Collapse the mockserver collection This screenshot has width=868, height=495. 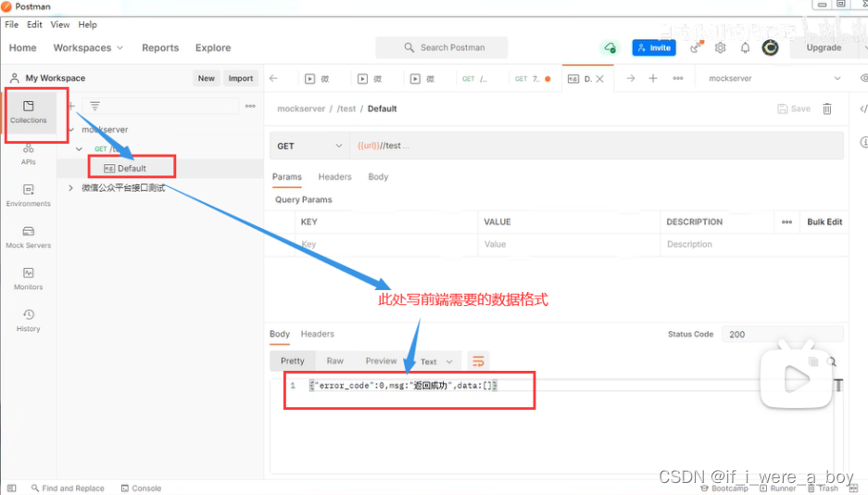[71, 130]
